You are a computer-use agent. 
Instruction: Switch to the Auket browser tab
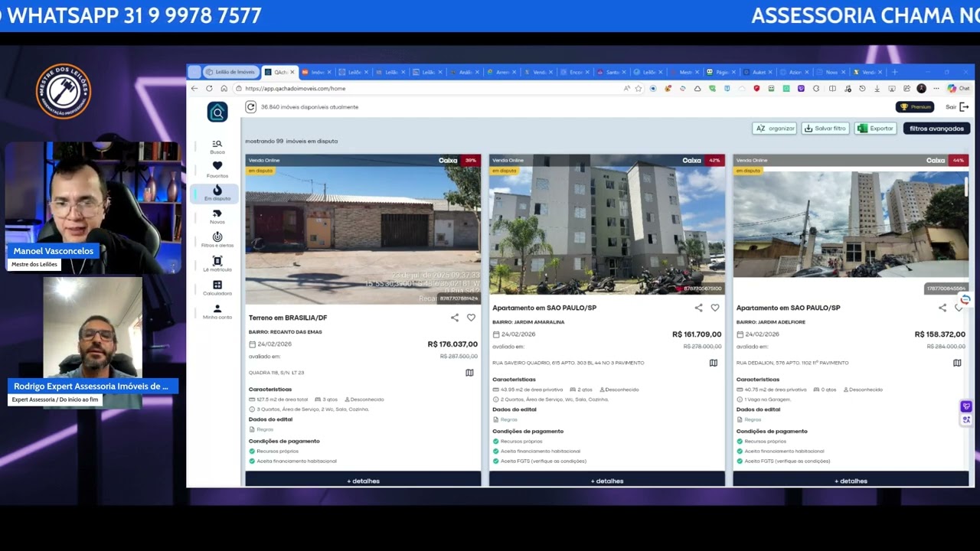tap(758, 72)
